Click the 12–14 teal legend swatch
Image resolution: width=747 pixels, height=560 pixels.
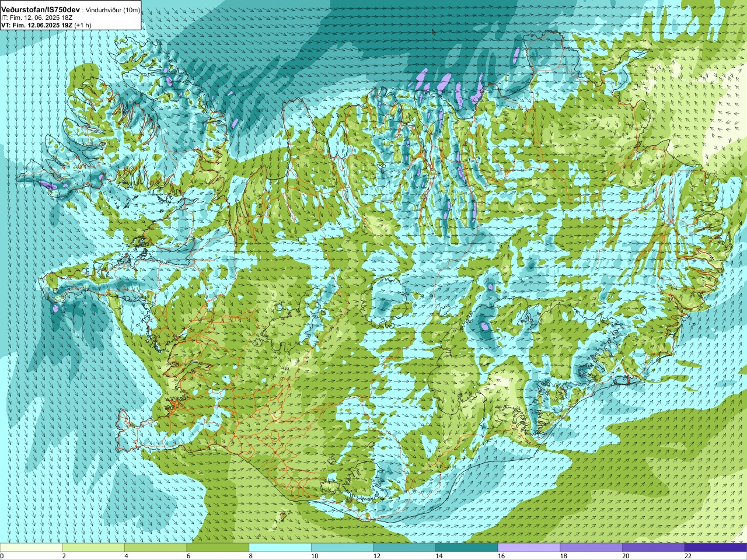click(x=404, y=548)
